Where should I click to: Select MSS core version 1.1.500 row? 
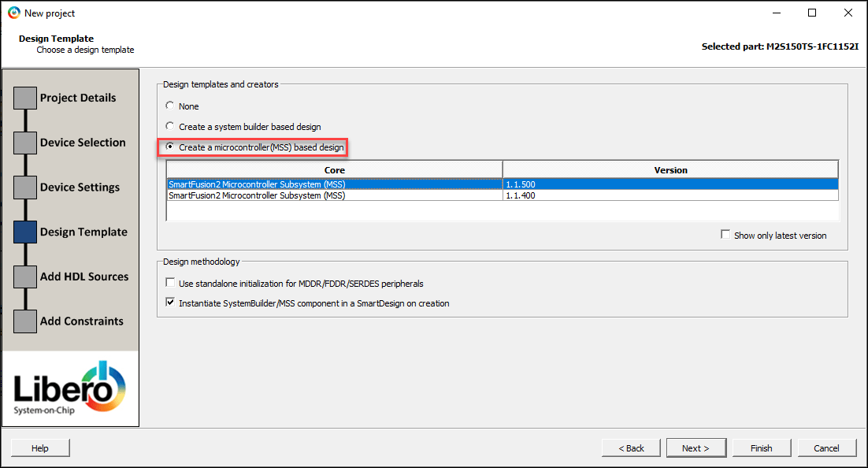coord(335,184)
